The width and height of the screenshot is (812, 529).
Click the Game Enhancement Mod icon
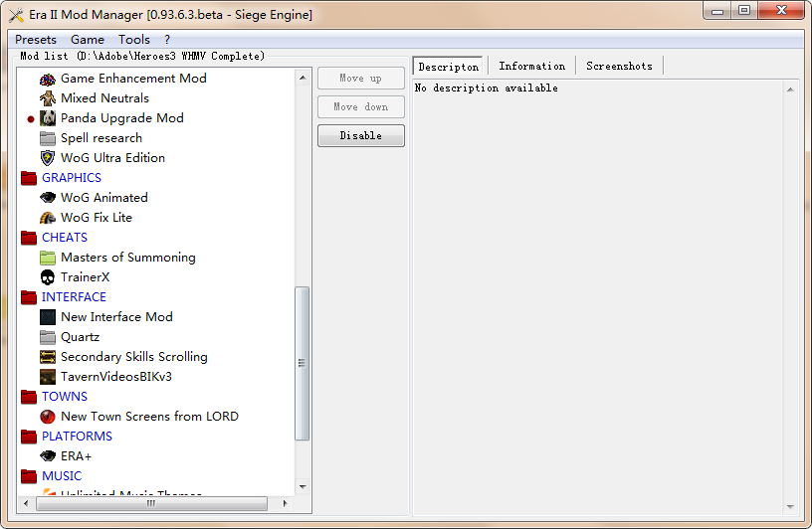point(48,79)
